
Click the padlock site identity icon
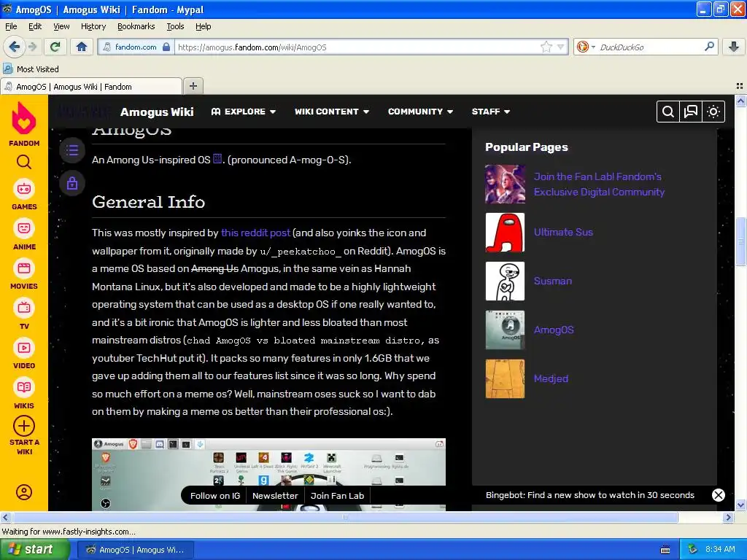(x=166, y=47)
